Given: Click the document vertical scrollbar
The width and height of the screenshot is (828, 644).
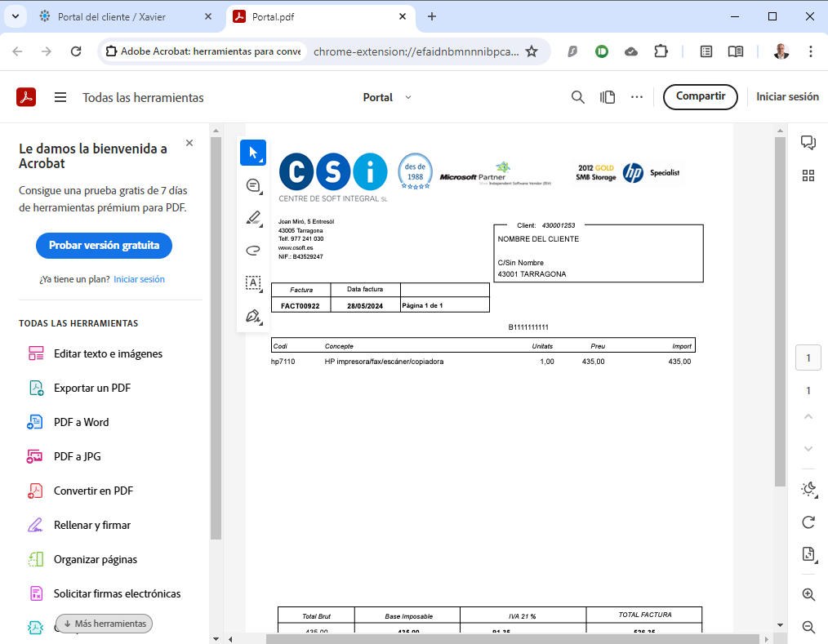Looking at the screenshot, I should (780, 312).
